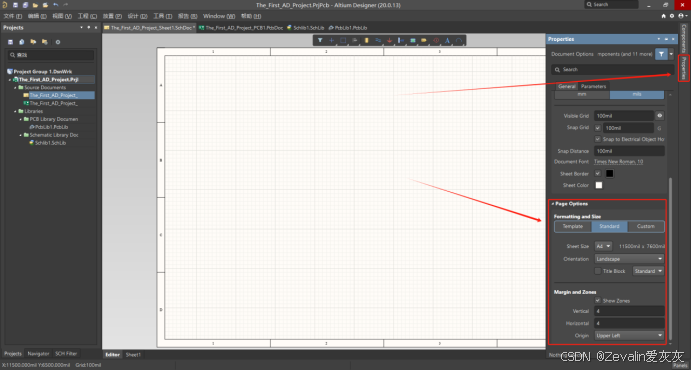Image resolution: width=692 pixels, height=371 pixels.
Task: Click the Save All icon in the title bar
Action: (25, 5)
